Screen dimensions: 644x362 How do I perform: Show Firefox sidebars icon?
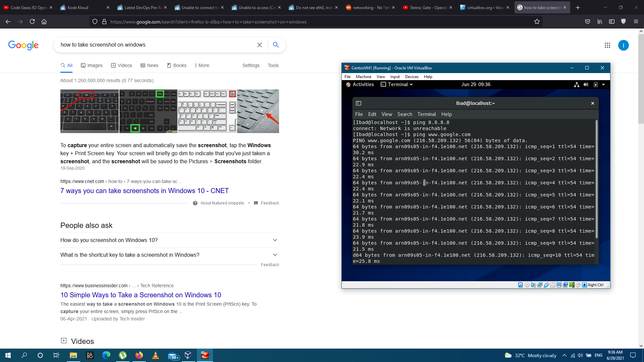(x=612, y=22)
